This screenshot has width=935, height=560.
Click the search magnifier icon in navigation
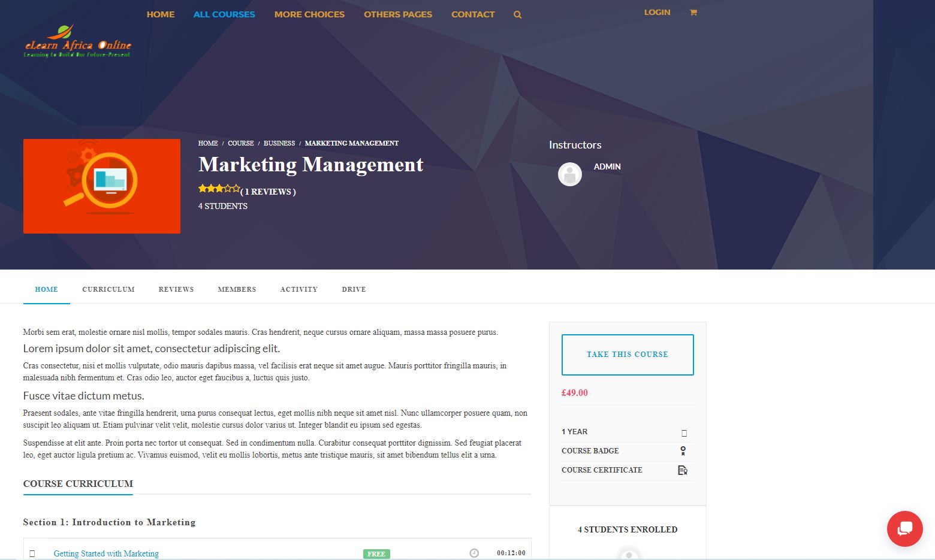click(517, 15)
